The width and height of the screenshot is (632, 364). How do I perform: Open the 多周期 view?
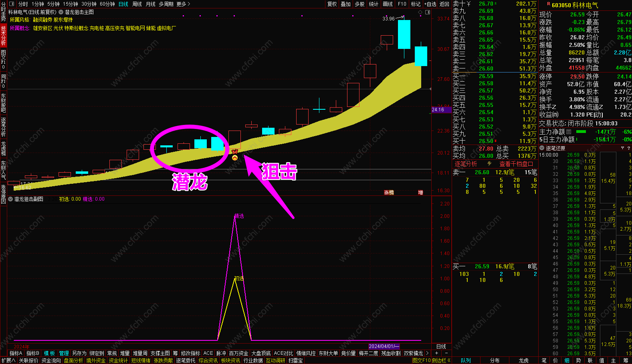tap(166, 4)
